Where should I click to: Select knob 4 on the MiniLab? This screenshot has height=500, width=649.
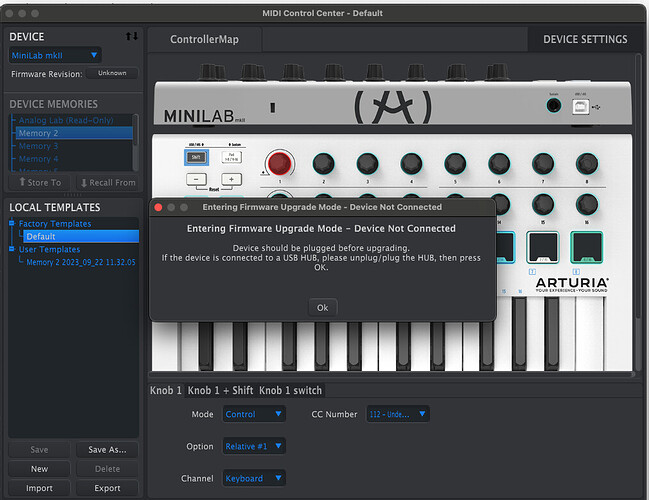click(x=411, y=163)
